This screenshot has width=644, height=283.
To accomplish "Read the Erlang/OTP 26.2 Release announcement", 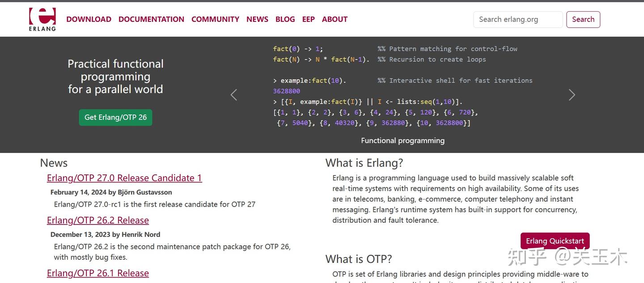I will [98, 220].
